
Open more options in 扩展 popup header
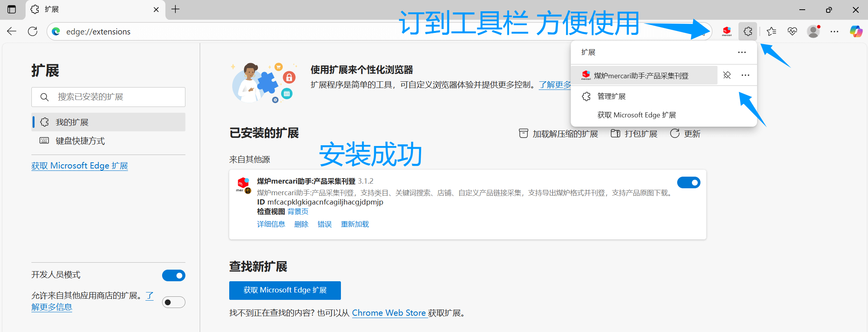click(742, 52)
